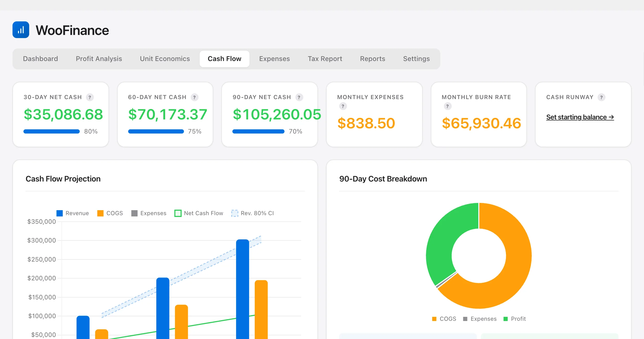This screenshot has height=339, width=644.
Task: Click the tallest blue Revenue bar
Action: click(x=243, y=289)
